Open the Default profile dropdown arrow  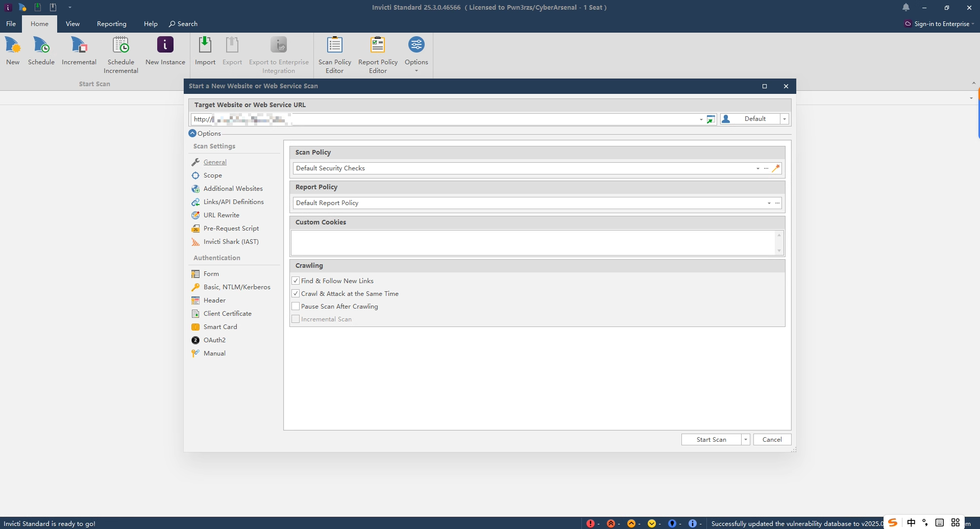click(785, 119)
